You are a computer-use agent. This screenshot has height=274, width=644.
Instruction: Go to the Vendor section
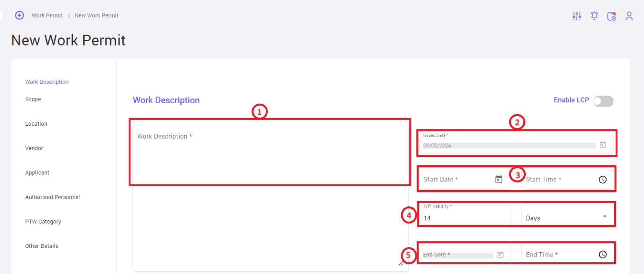pos(34,148)
